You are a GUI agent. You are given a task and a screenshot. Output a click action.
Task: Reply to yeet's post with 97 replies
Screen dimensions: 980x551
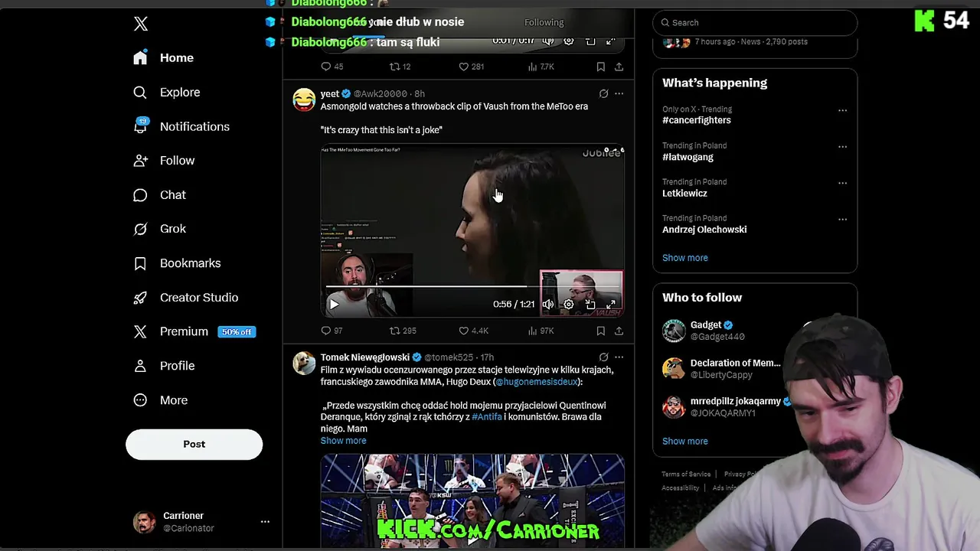click(x=332, y=331)
